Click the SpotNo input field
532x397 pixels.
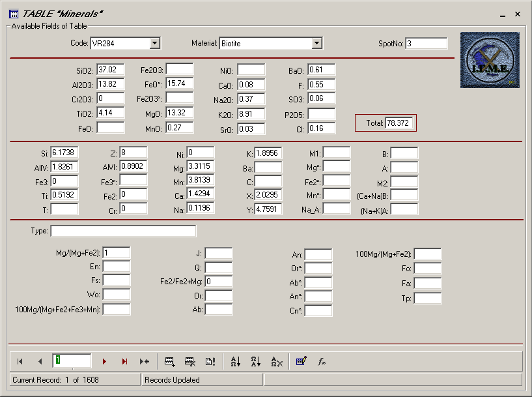(427, 44)
